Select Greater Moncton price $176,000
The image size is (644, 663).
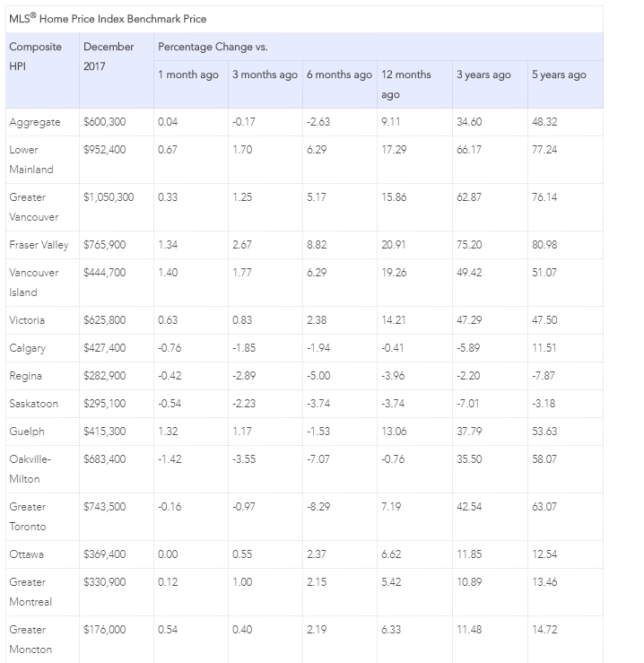[104, 630]
